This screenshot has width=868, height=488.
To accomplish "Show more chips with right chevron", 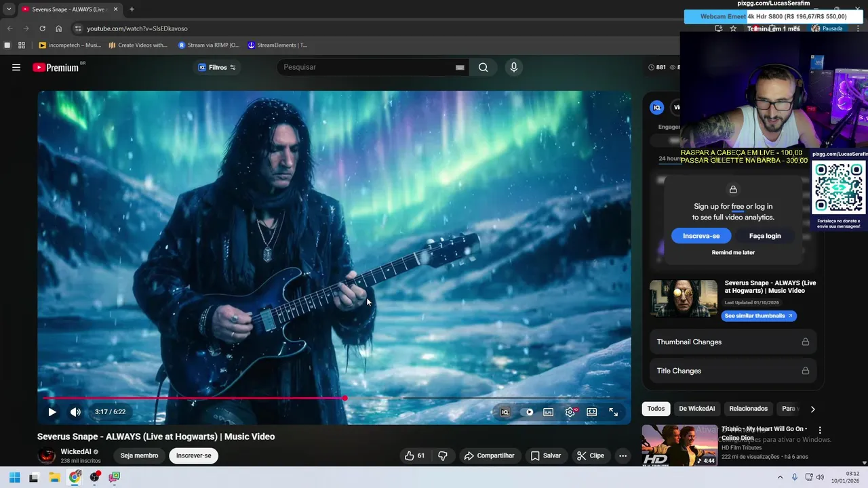I will 812,409.
